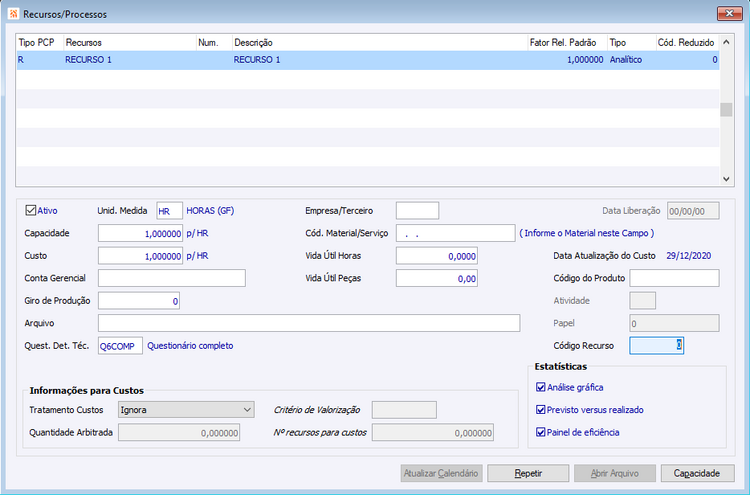Toggle Previsto versus realizado checkbox
750x495 pixels.
540,409
